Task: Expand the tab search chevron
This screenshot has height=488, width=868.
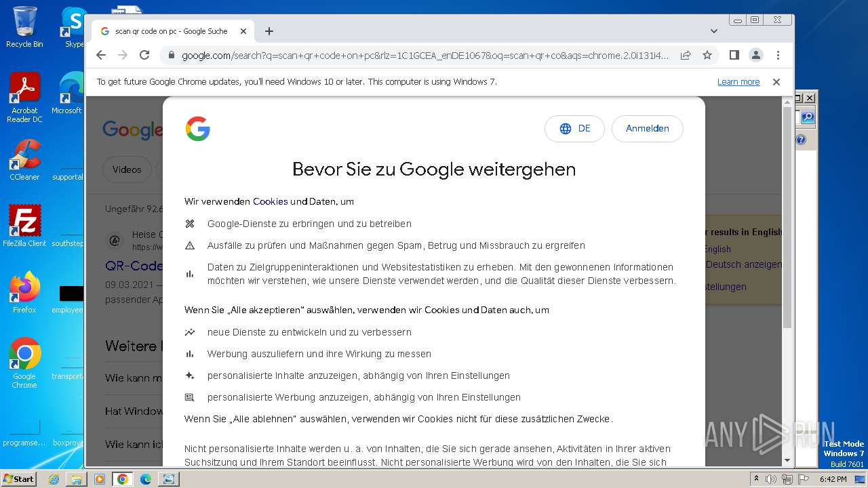Action: pos(714,31)
